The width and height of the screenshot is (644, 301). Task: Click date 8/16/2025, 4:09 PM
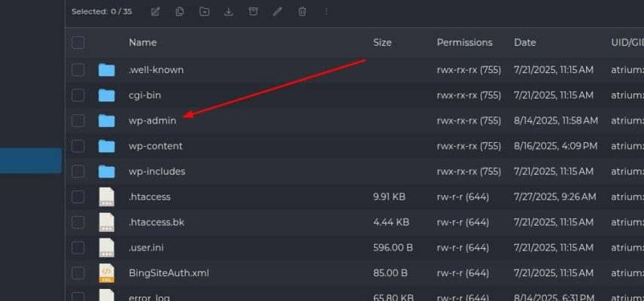click(556, 146)
